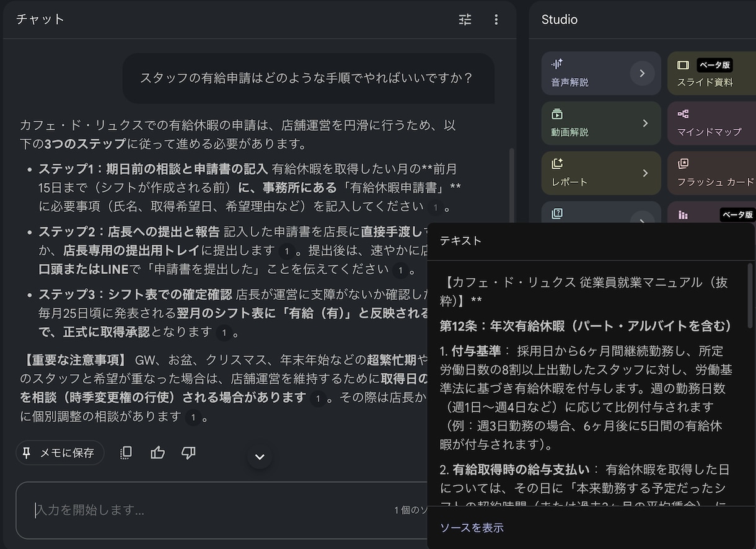Click the Studio panel heading

[x=560, y=20]
